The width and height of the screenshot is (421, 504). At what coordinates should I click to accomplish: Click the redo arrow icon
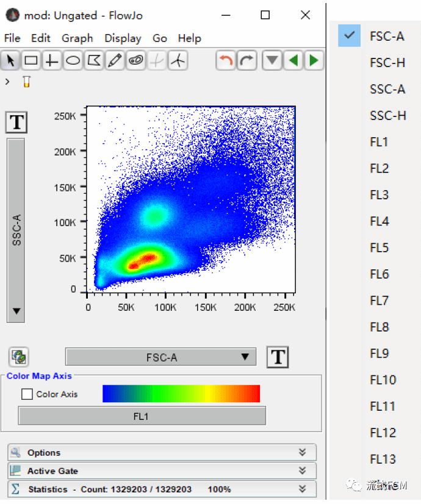(x=246, y=61)
